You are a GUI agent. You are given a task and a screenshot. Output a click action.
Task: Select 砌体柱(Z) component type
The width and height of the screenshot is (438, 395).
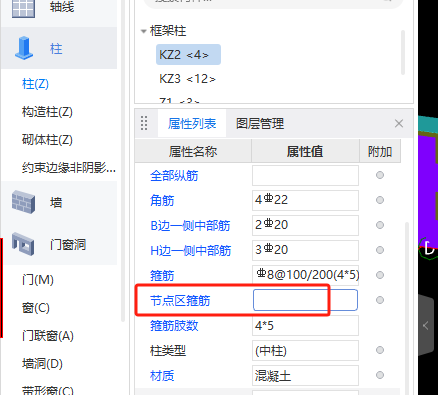coord(47,140)
